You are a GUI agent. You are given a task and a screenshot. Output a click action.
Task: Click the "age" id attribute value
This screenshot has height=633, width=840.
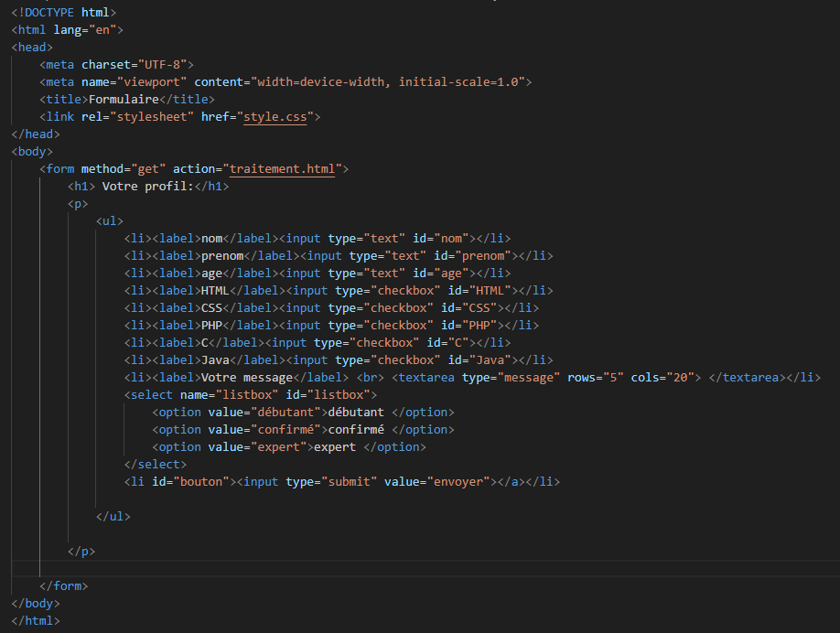pyautogui.click(x=451, y=274)
